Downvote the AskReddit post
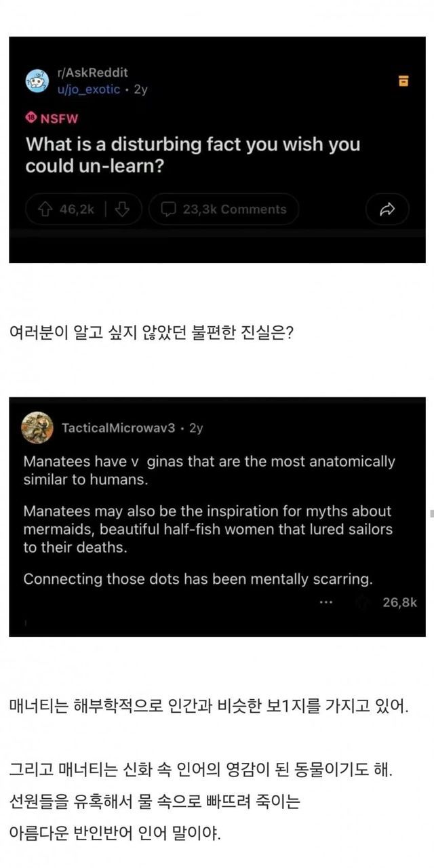 pyautogui.click(x=122, y=210)
